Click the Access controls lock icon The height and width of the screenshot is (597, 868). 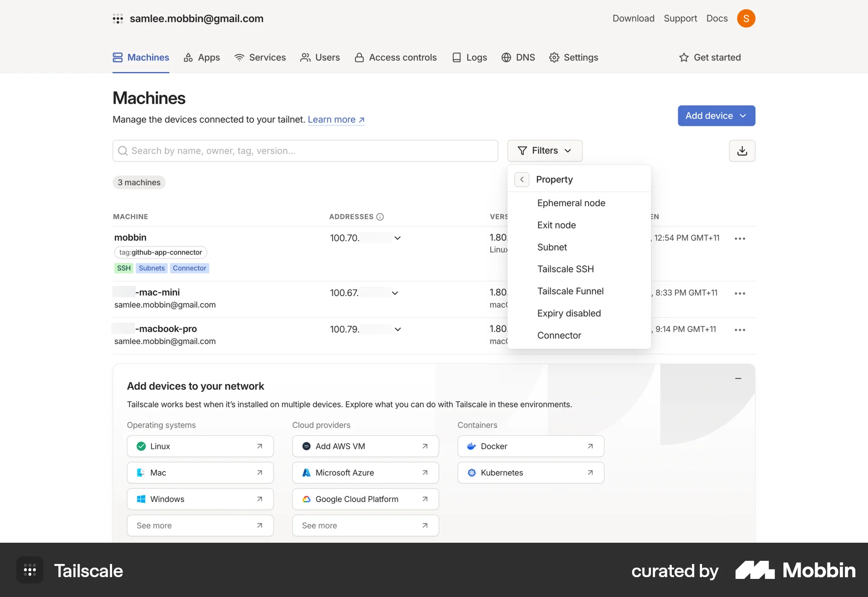click(359, 57)
